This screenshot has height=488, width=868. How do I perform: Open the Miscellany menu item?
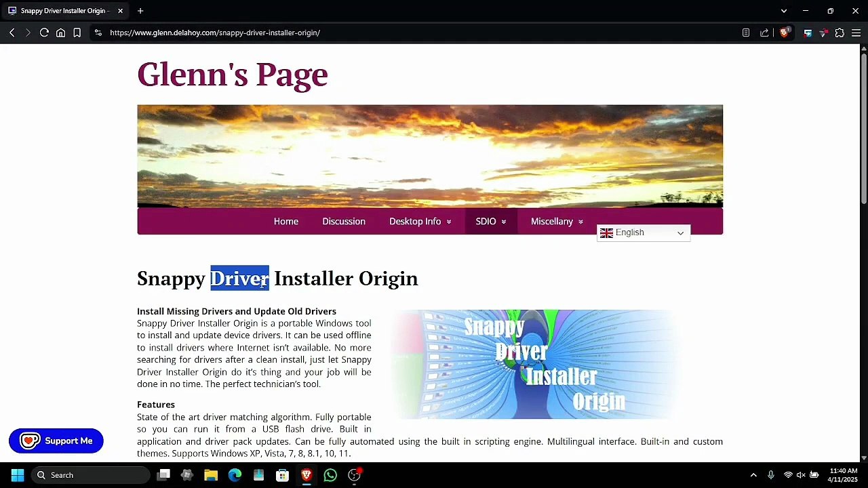[x=552, y=222]
